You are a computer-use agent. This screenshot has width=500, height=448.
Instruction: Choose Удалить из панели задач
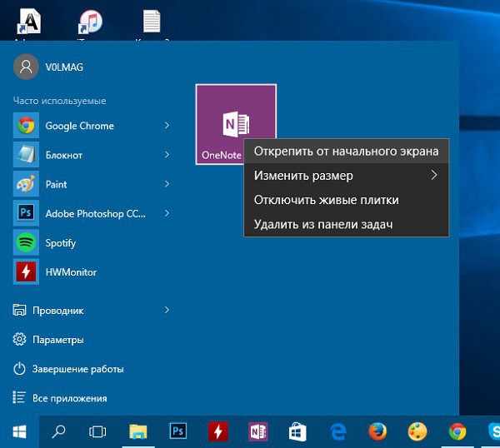(x=347, y=224)
